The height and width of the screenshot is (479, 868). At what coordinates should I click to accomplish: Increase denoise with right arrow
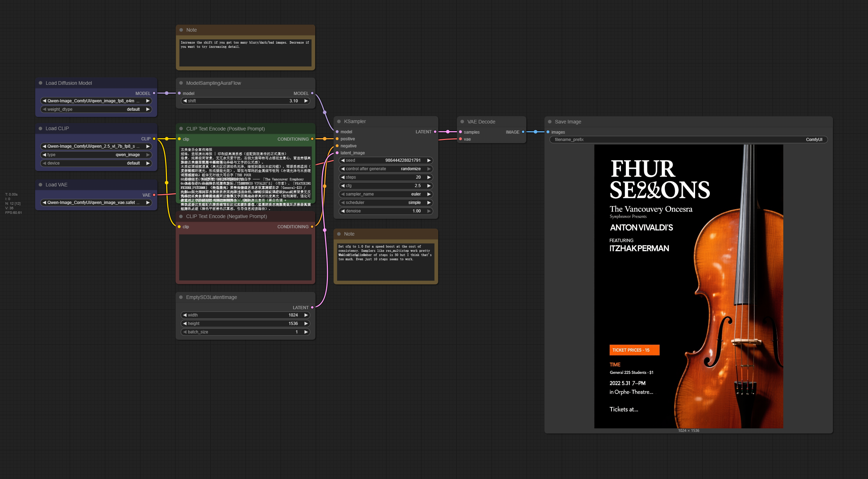tap(429, 211)
